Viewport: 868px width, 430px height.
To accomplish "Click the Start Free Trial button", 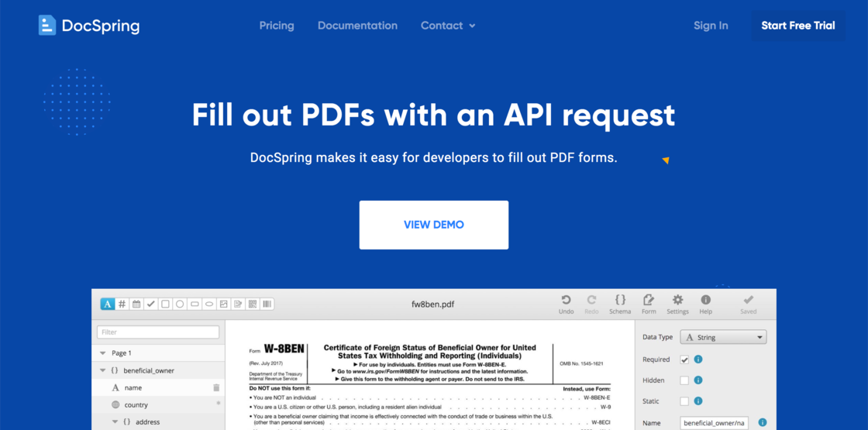I will 798,26.
